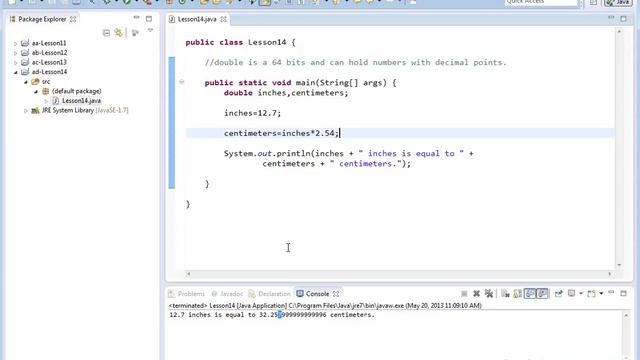Collapse the (default package) node
Screen dimensions: 640x360
tap(36, 91)
